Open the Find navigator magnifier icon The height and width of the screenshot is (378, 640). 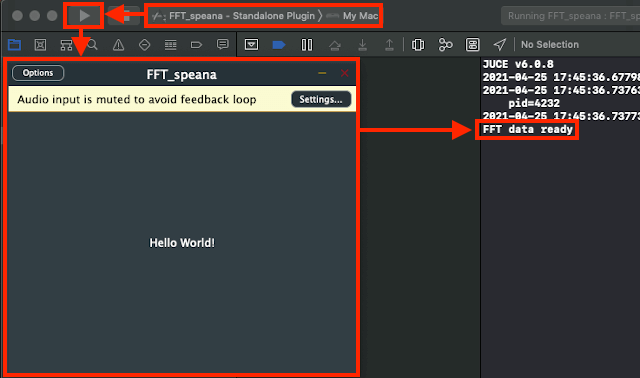click(x=93, y=44)
